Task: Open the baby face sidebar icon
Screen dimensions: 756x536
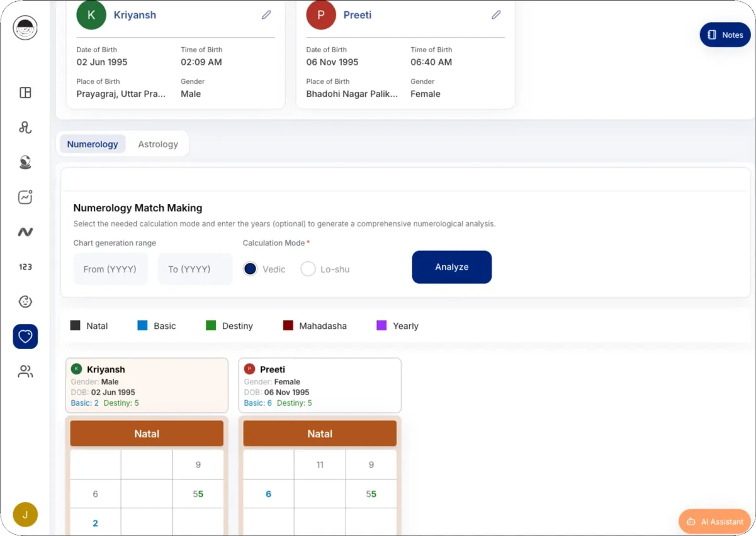Action: click(x=25, y=302)
